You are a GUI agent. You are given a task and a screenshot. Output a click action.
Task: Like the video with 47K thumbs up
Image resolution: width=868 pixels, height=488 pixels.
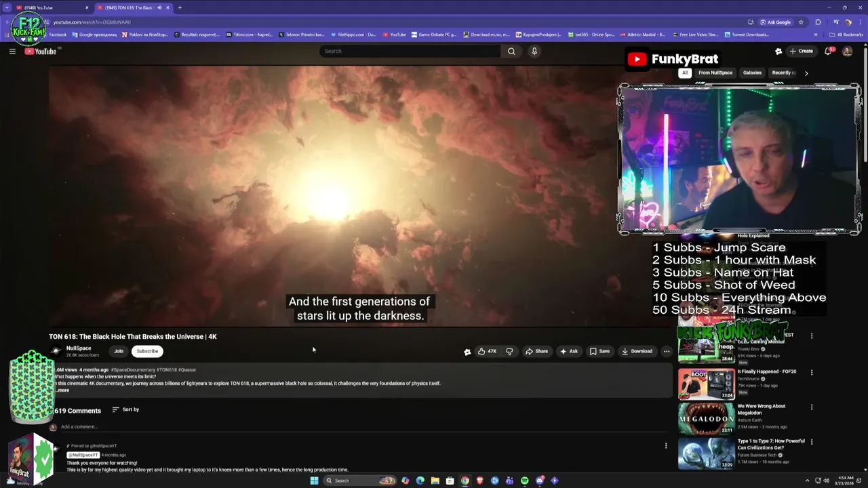(487, 351)
